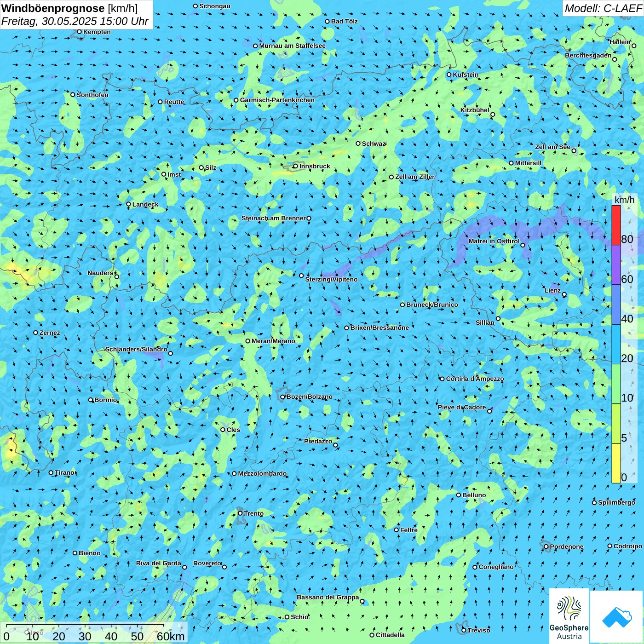Select the Trento city marker circle
Screen dimensions: 644x644
coord(240,513)
